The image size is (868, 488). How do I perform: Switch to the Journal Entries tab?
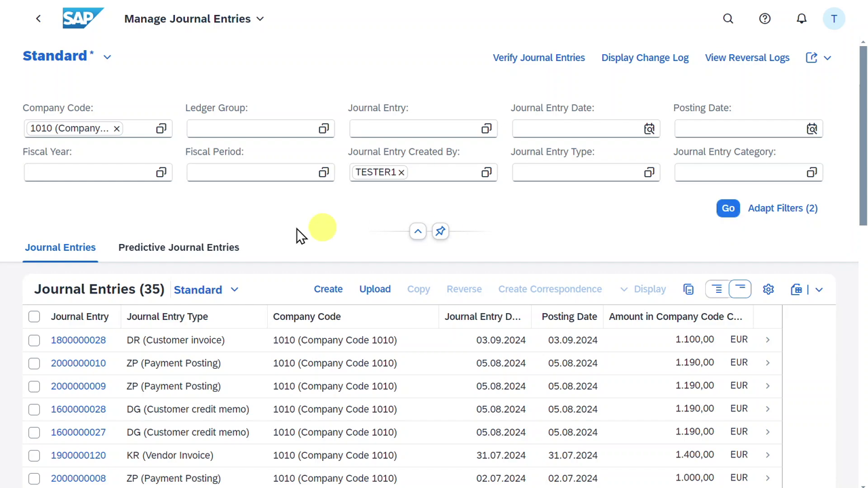coord(60,247)
